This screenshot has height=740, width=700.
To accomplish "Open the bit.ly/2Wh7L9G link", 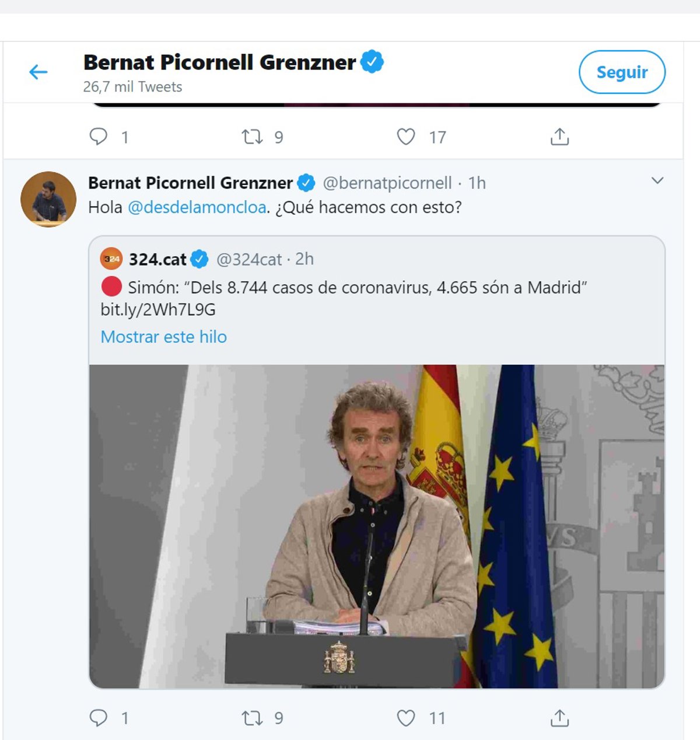I will [x=158, y=309].
